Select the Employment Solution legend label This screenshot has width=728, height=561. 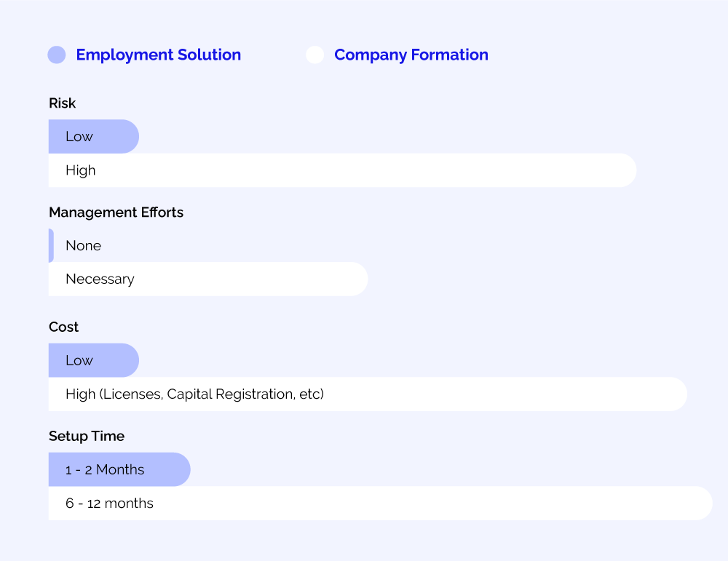158,55
